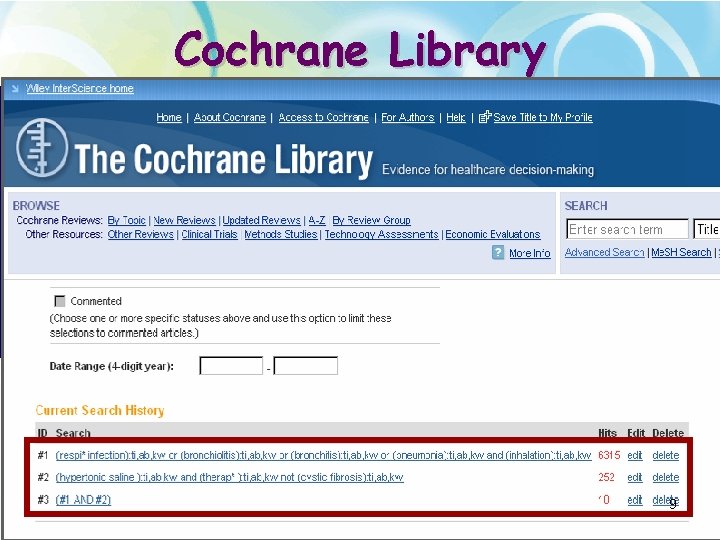
Task: Click edit for search #2
Action: [x=635, y=477]
